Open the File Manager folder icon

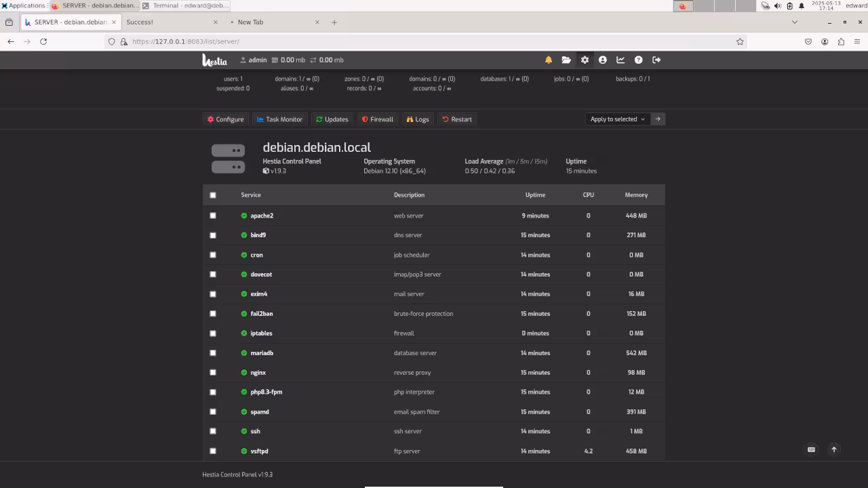[x=566, y=60]
